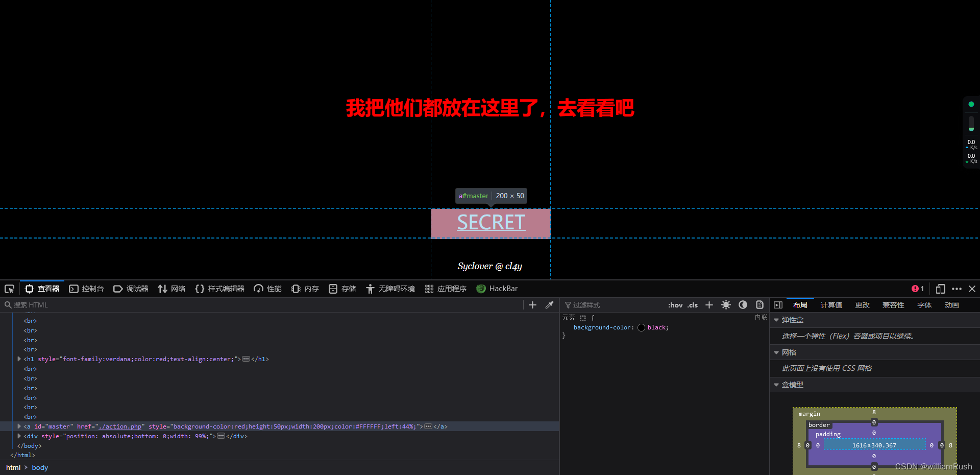The width and height of the screenshot is (980, 475).
Task: Toggle the .cls class panel
Action: [693, 305]
